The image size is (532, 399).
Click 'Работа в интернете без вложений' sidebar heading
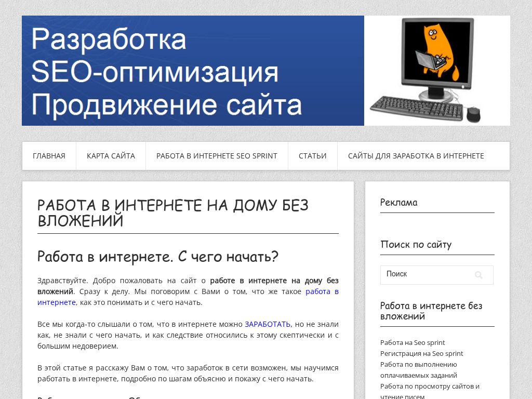432,311
